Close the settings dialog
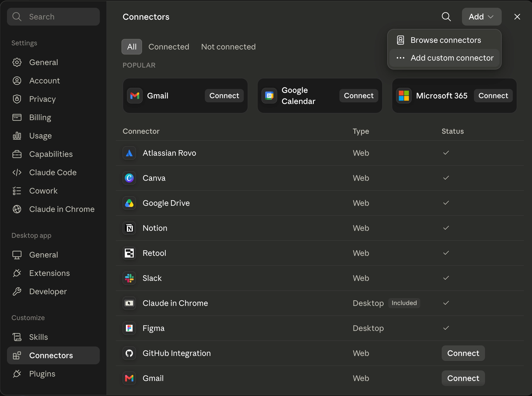The width and height of the screenshot is (532, 396). point(517,17)
